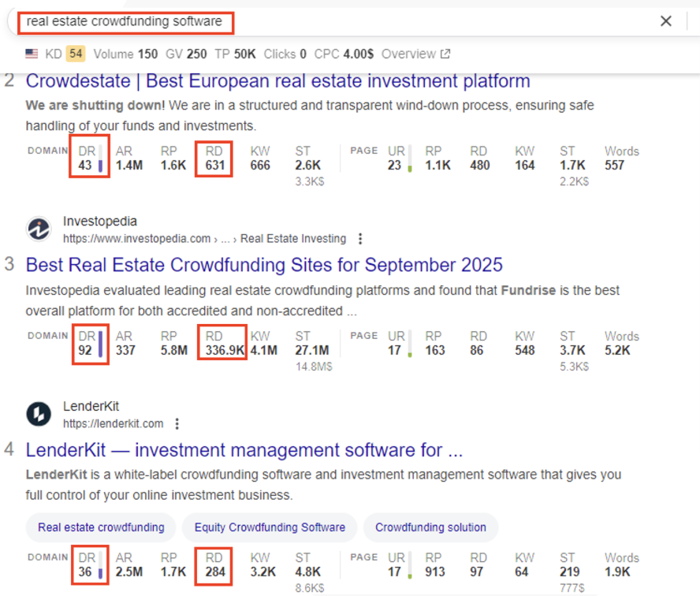Open Best Real Estate Crowdfunding Sites result
Screen dimensions: 700x596
click(x=264, y=265)
